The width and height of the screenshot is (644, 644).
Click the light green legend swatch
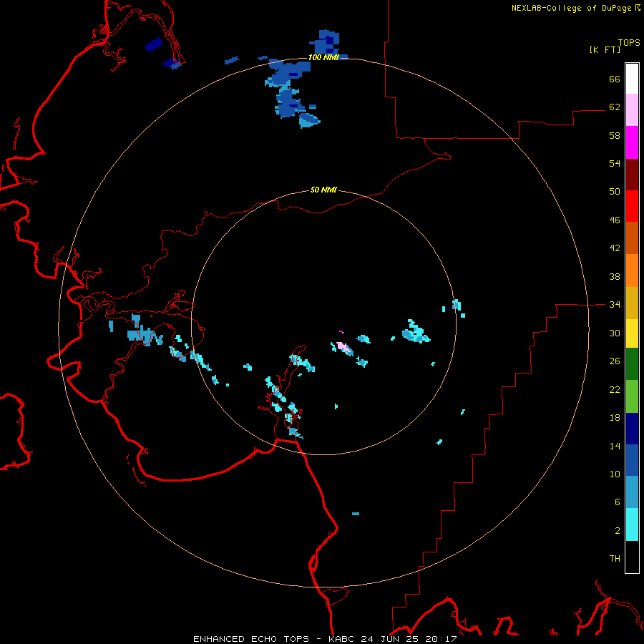632,396
